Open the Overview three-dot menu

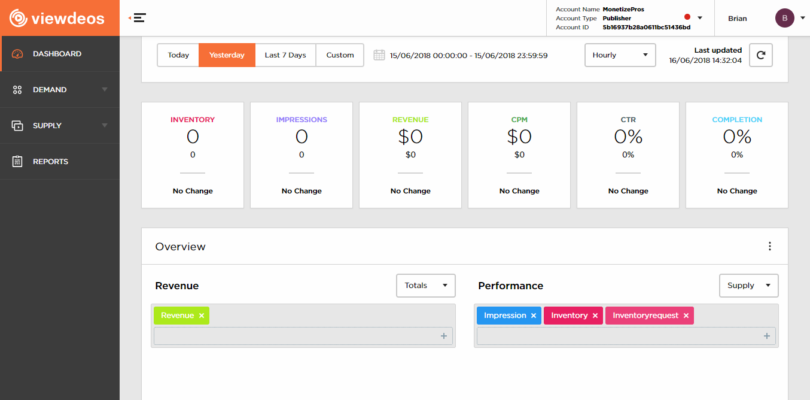(770, 247)
